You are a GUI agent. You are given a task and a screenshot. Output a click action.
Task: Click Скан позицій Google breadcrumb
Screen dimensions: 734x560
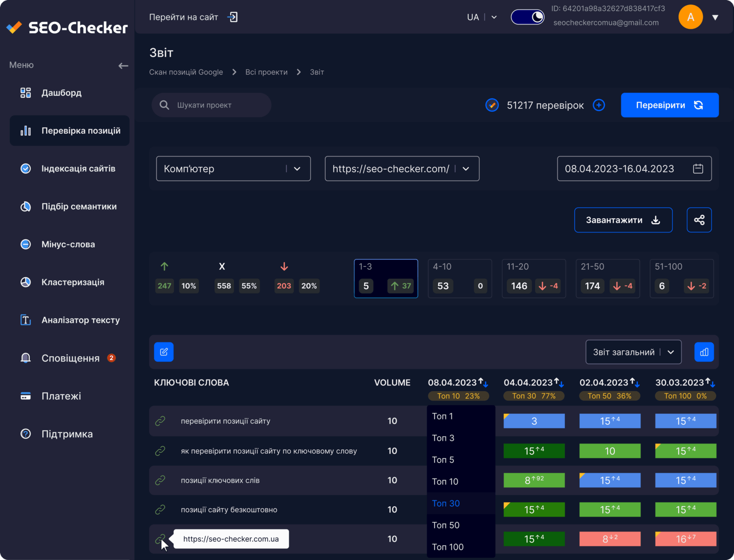tap(186, 72)
